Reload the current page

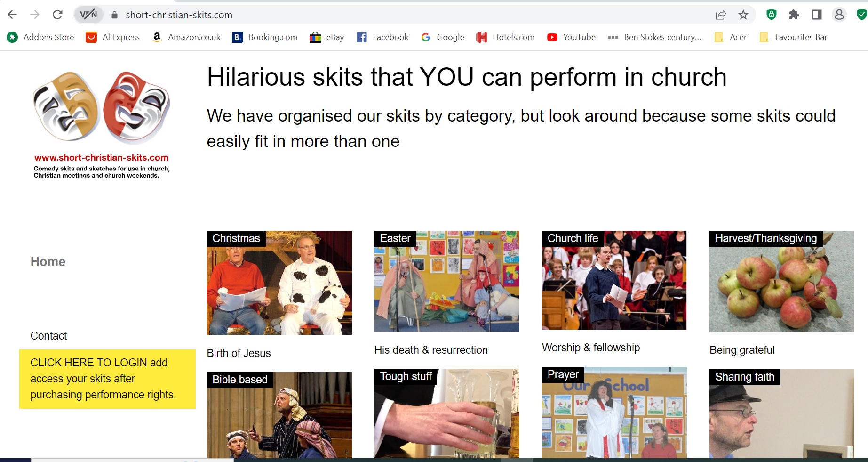tap(57, 15)
